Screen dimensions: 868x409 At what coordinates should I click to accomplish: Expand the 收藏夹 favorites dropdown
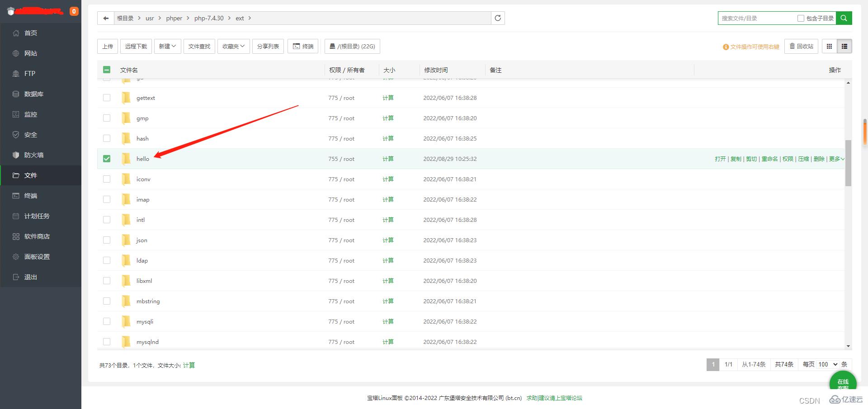point(233,46)
